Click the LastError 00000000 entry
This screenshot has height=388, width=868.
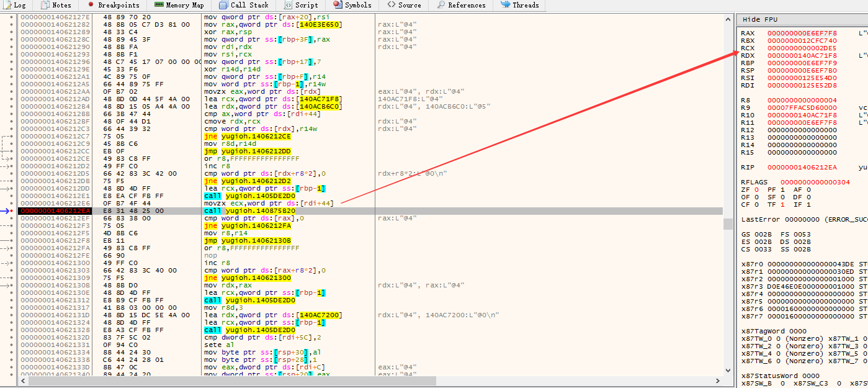[x=804, y=219]
